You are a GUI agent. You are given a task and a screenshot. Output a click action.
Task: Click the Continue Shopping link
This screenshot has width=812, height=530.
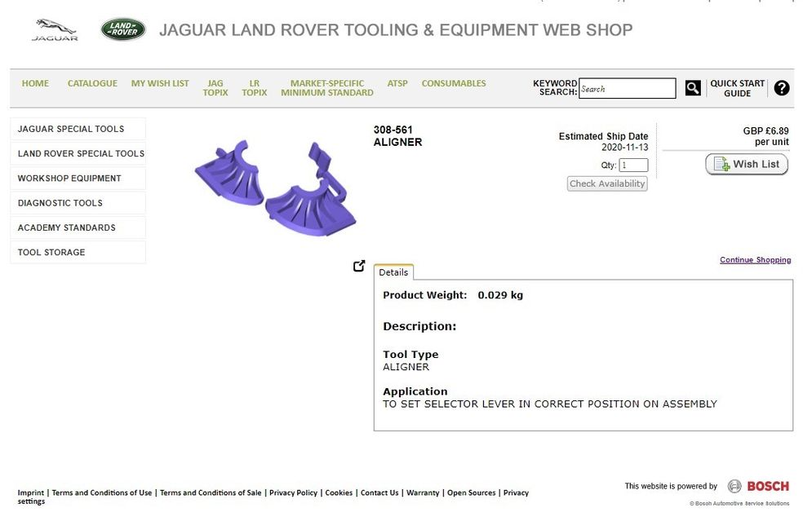click(755, 260)
